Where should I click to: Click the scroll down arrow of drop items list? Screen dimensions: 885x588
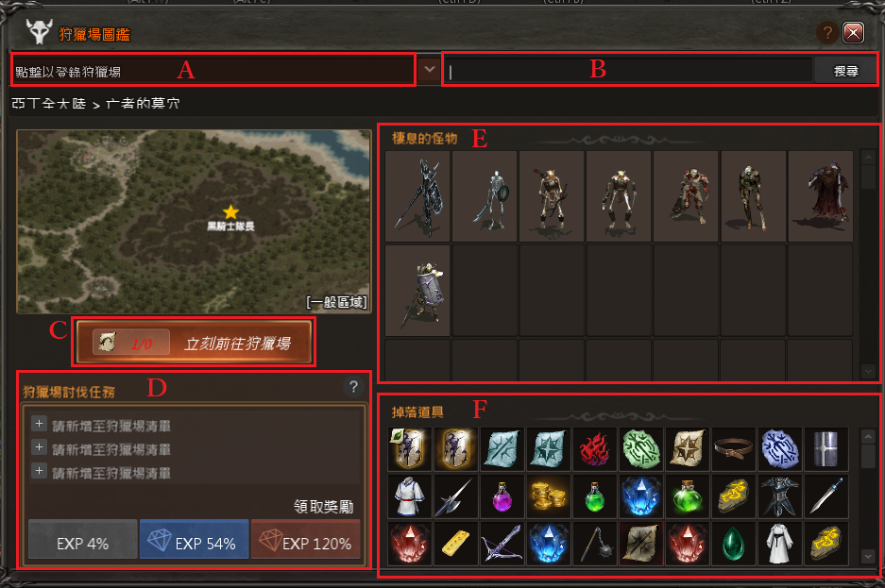(x=868, y=557)
